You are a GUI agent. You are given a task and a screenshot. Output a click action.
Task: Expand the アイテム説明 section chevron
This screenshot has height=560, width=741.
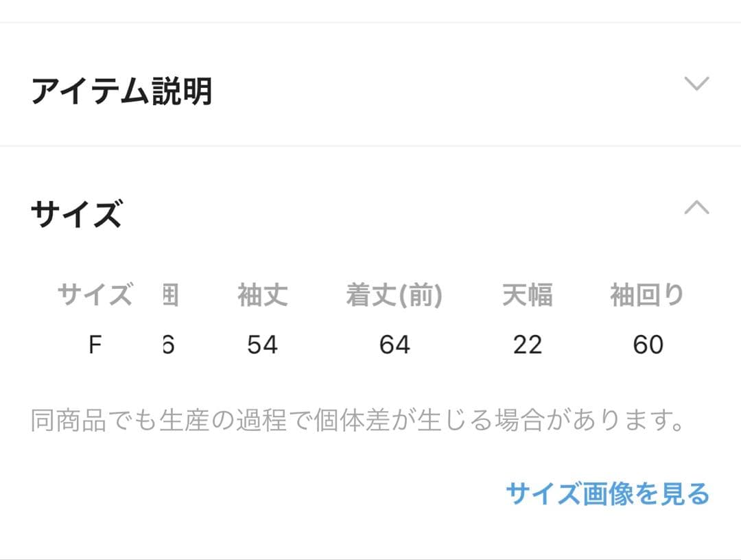pos(696,84)
